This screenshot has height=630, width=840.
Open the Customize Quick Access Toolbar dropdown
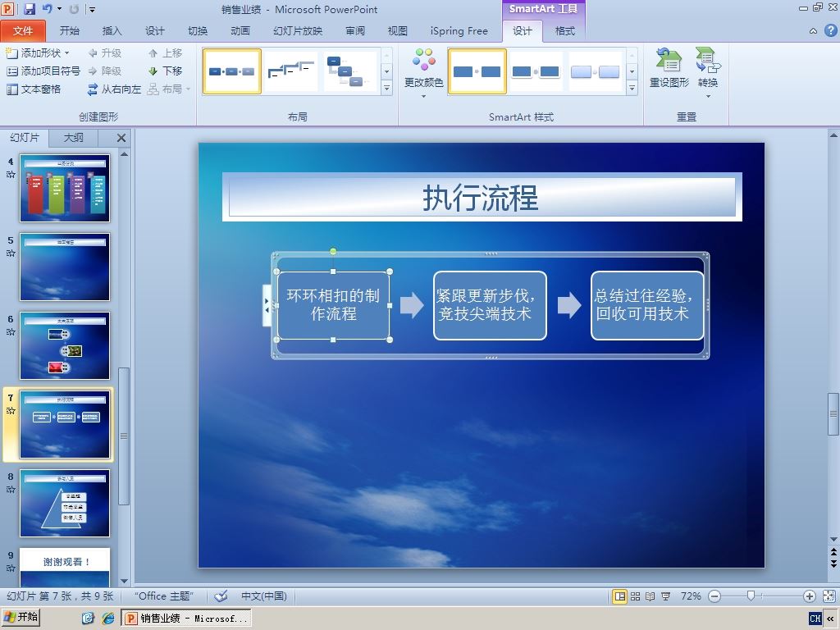click(x=92, y=9)
